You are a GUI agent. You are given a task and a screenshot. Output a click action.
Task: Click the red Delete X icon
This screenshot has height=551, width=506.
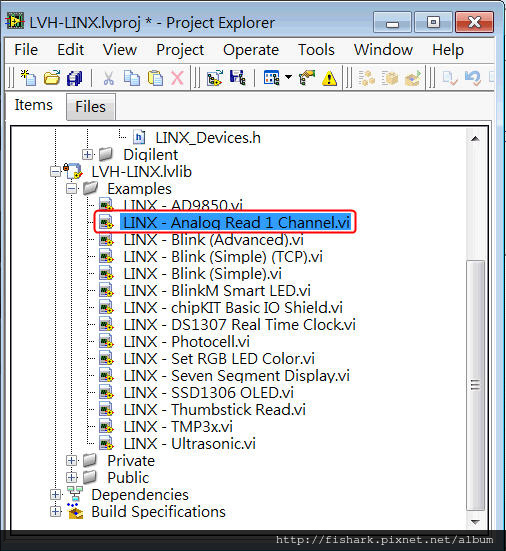[177, 78]
